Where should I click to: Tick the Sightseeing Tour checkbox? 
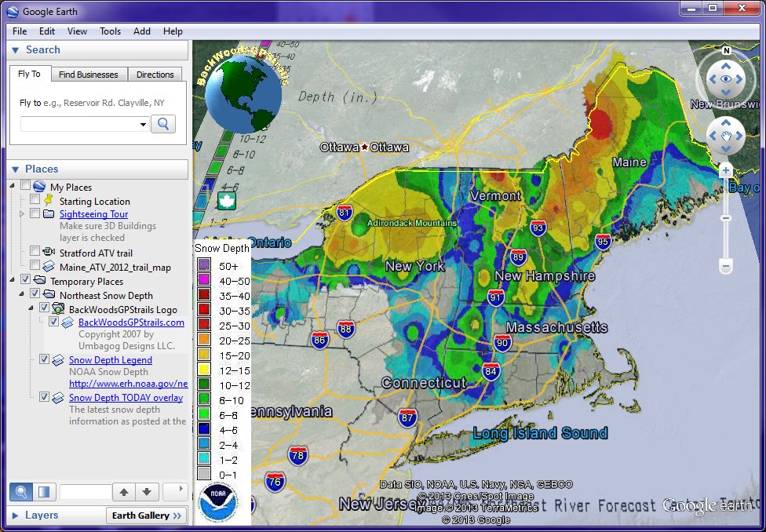[35, 213]
